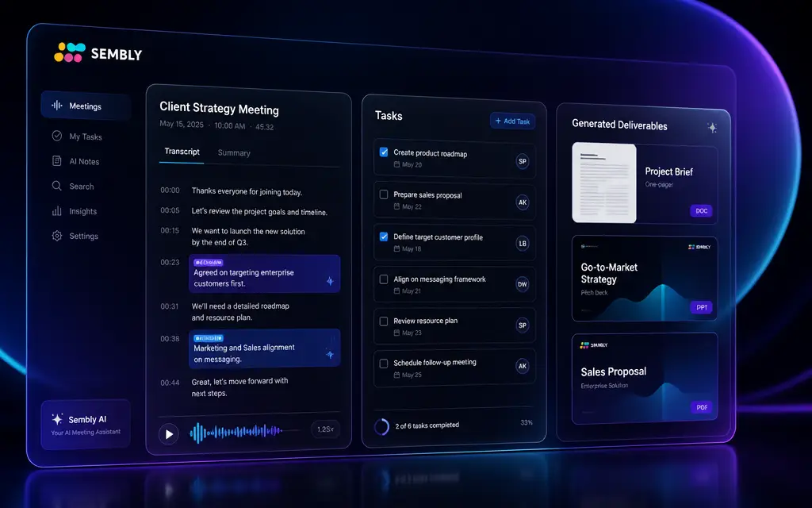The image size is (812, 508).
Task: Open Insights in the sidebar
Action: [x=75, y=211]
